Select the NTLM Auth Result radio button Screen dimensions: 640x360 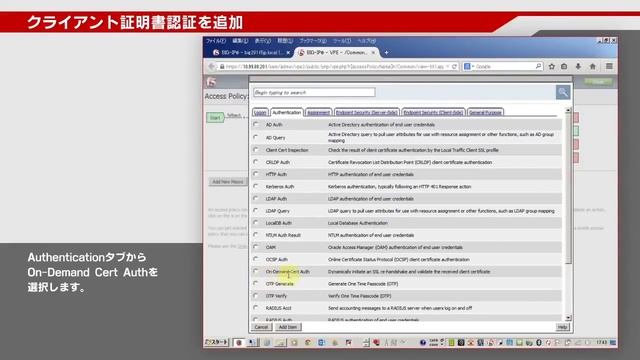click(256, 235)
